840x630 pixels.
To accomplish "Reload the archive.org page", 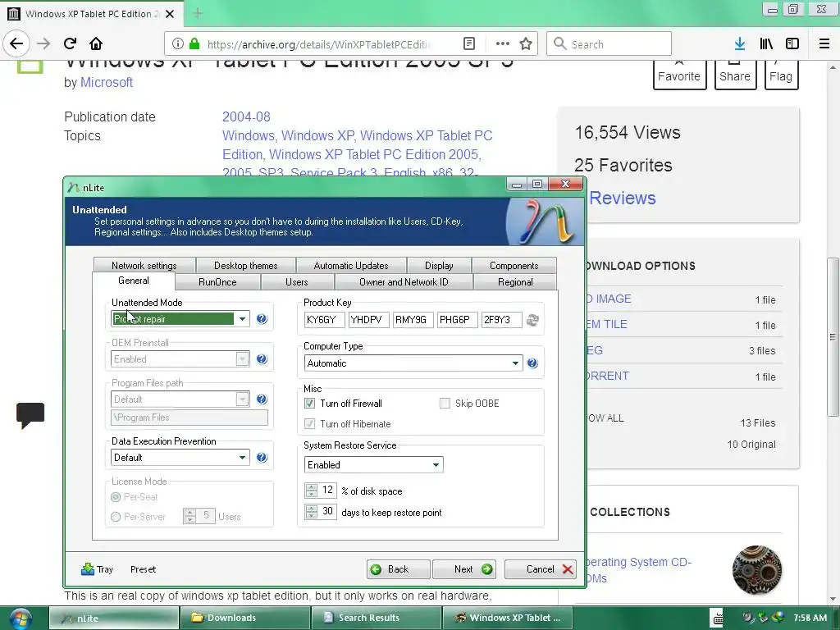I will pos(70,43).
